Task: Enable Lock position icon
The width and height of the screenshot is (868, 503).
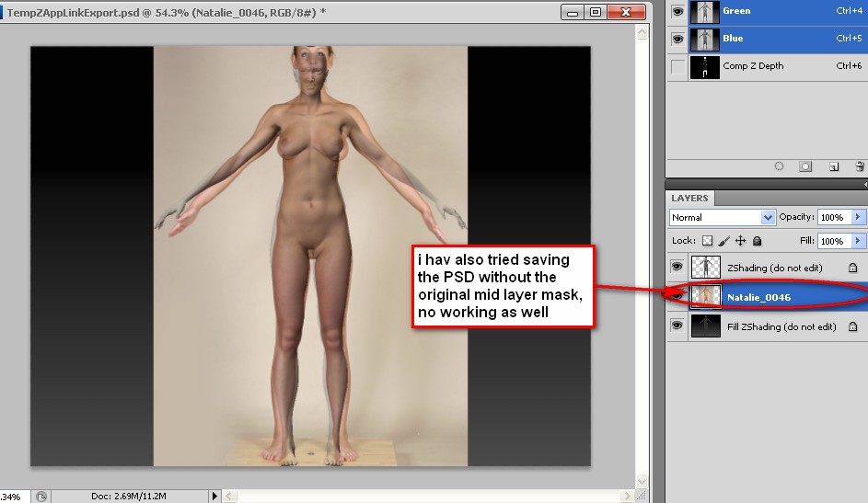Action: pyautogui.click(x=740, y=241)
